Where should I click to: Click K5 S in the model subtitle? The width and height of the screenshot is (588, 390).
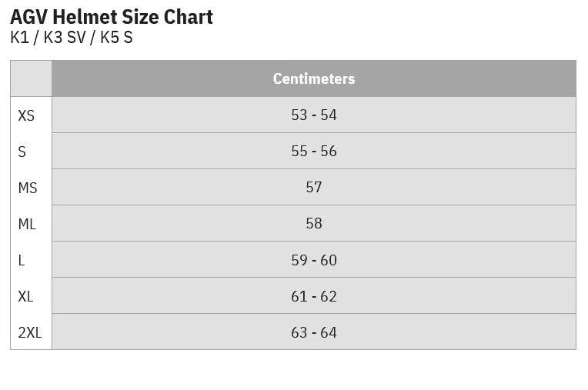(116, 38)
